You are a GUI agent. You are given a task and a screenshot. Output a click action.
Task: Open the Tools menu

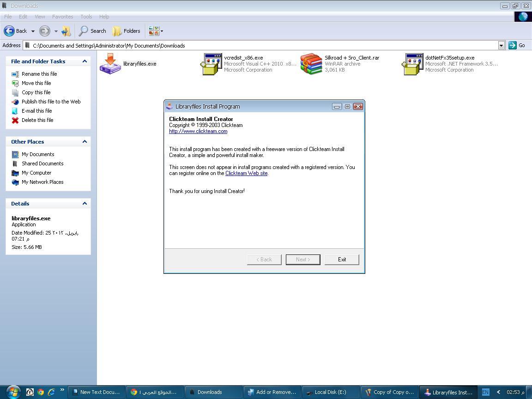click(86, 17)
